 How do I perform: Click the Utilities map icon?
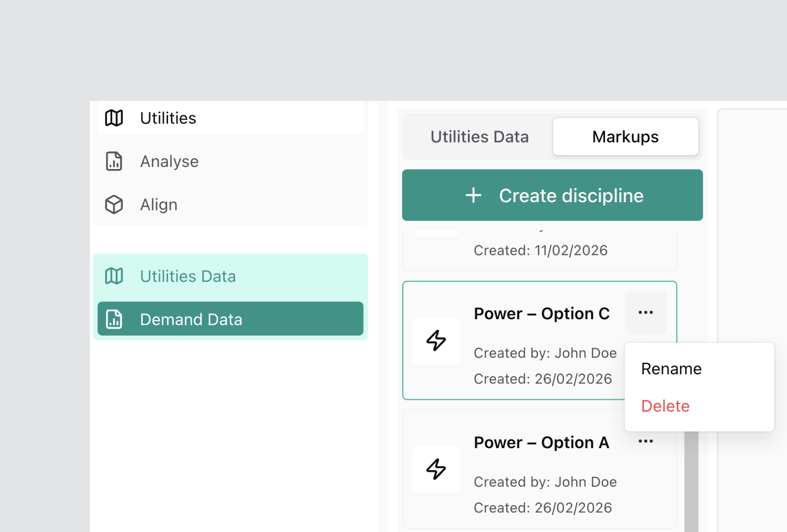pyautogui.click(x=114, y=118)
